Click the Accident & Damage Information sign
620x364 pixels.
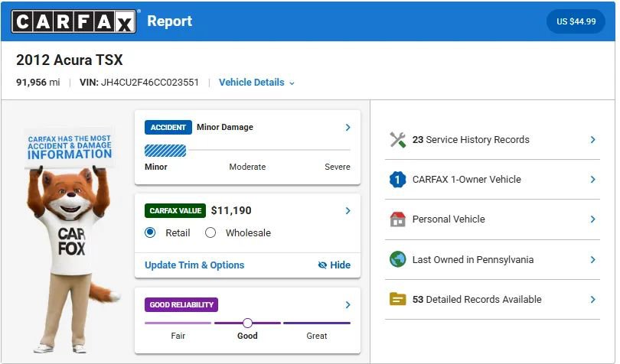click(70, 148)
